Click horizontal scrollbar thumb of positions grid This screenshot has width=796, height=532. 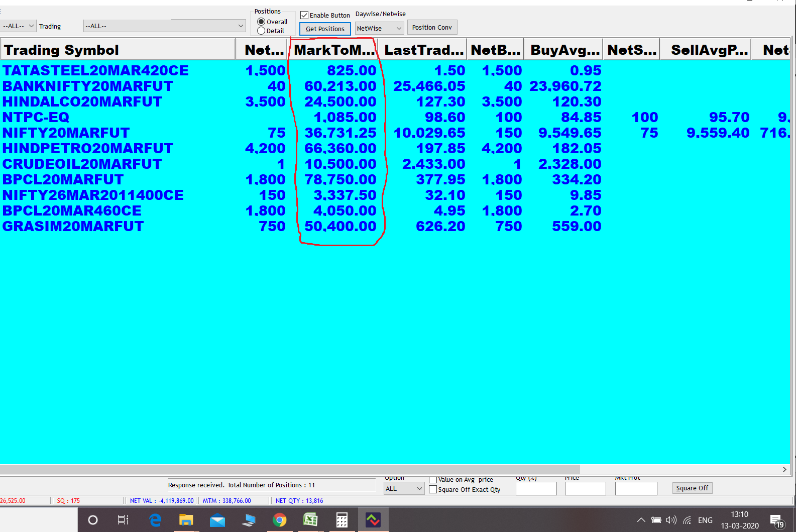290,469
